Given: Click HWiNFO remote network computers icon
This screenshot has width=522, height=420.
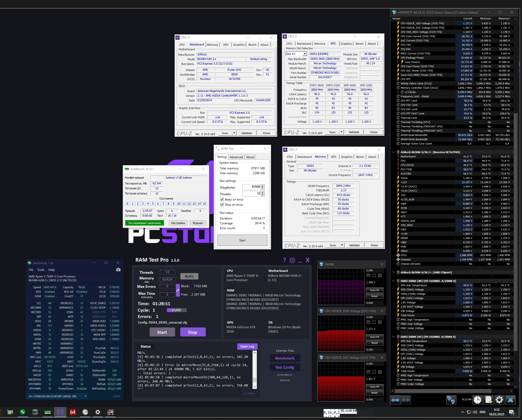Looking at the screenshot, I should 451,400.
